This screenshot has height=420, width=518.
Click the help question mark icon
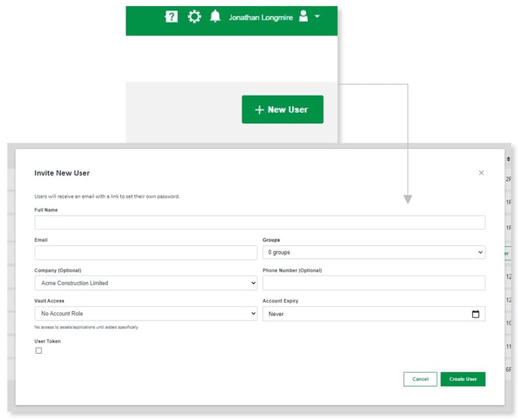click(x=171, y=17)
